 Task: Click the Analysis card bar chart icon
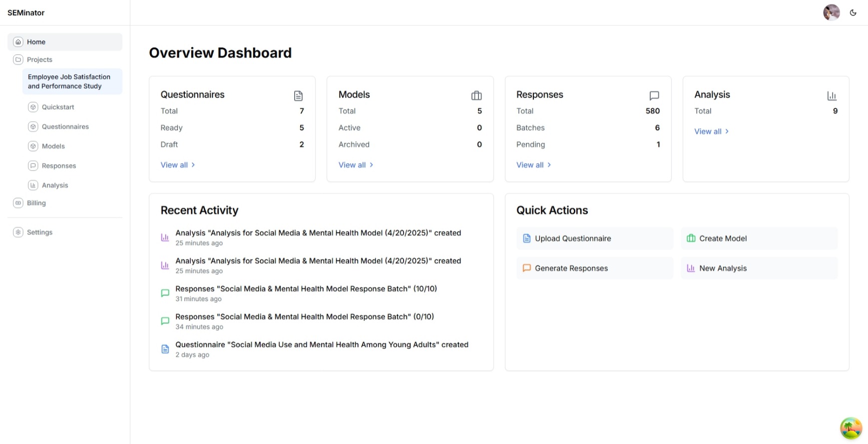[832, 95]
